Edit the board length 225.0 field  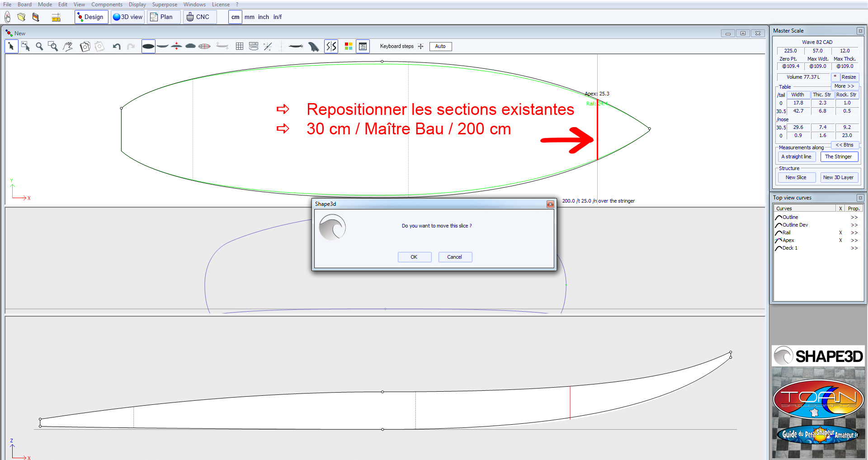coord(790,51)
